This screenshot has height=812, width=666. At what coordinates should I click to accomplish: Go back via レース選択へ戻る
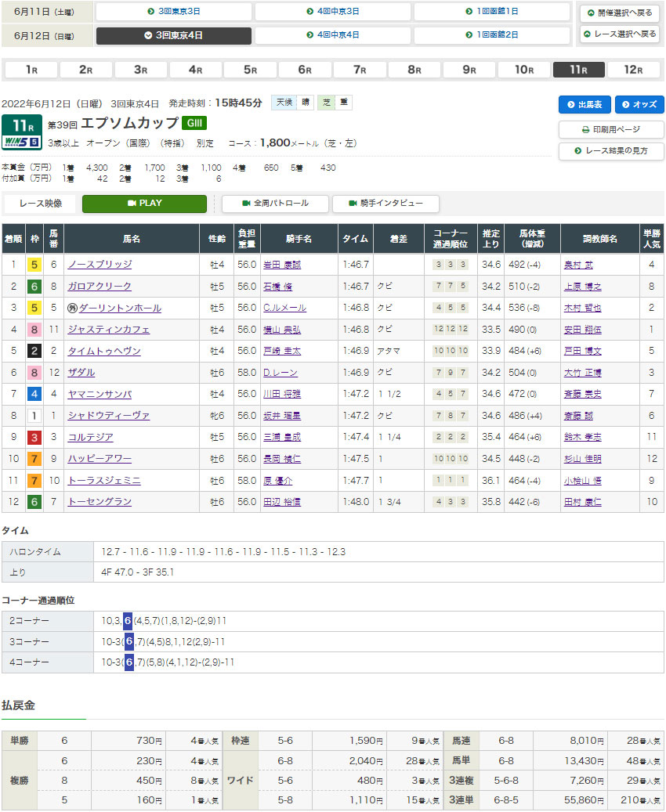click(619, 34)
